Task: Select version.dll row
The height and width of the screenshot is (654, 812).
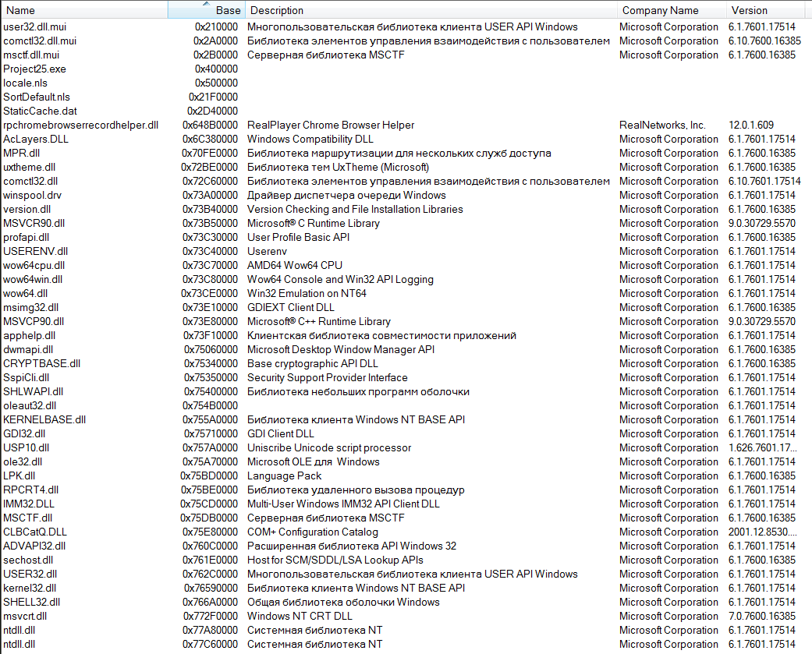Action: pos(406,209)
